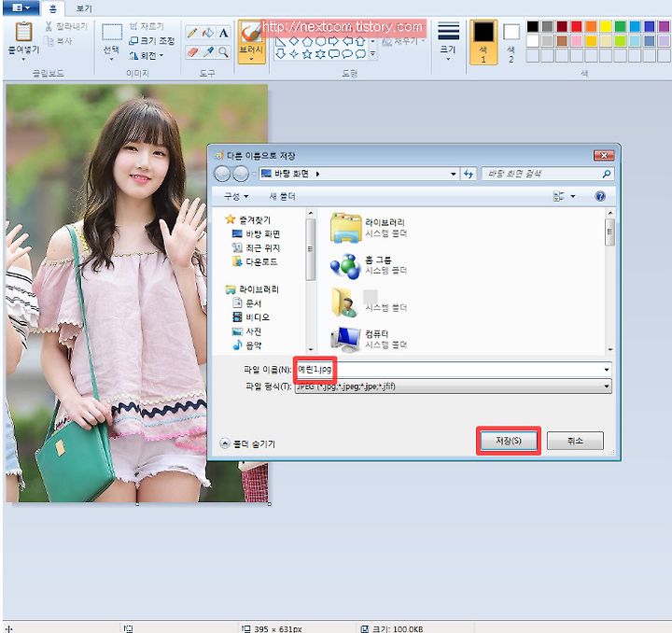Select the 컴퓨터 system folder item
This screenshot has height=633, width=672.
pyautogui.click(x=369, y=339)
